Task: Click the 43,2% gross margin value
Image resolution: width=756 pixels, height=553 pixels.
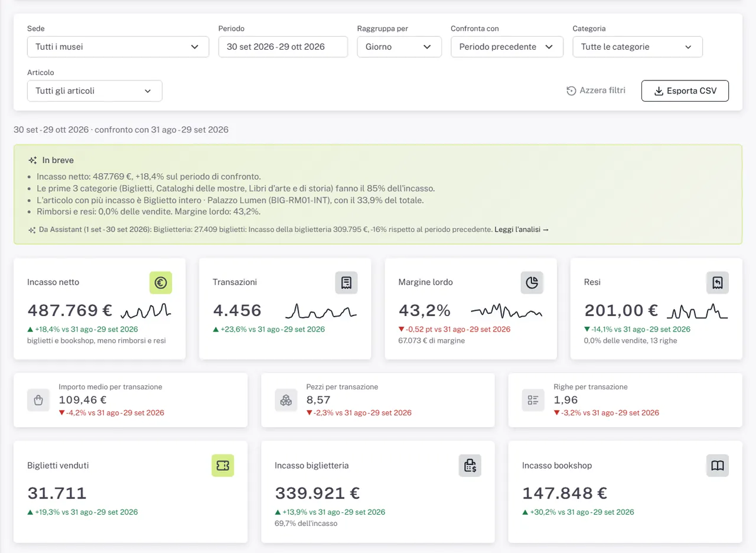Action: click(425, 310)
